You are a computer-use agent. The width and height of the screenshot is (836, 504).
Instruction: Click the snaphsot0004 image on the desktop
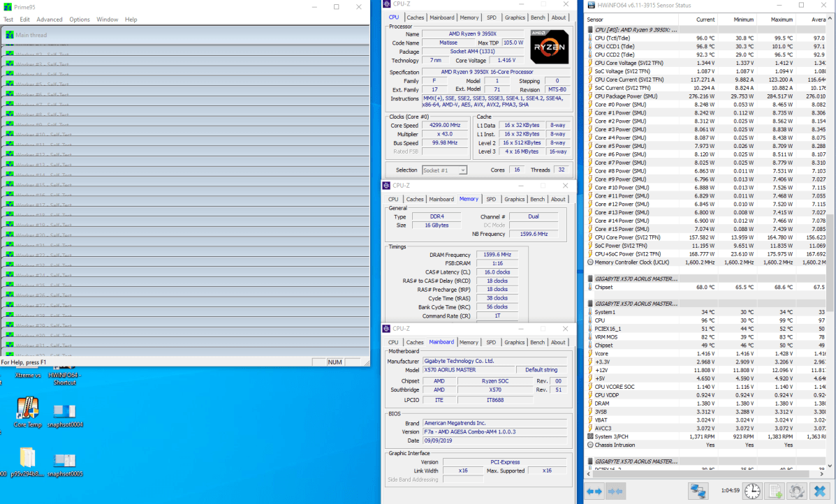pos(64,411)
